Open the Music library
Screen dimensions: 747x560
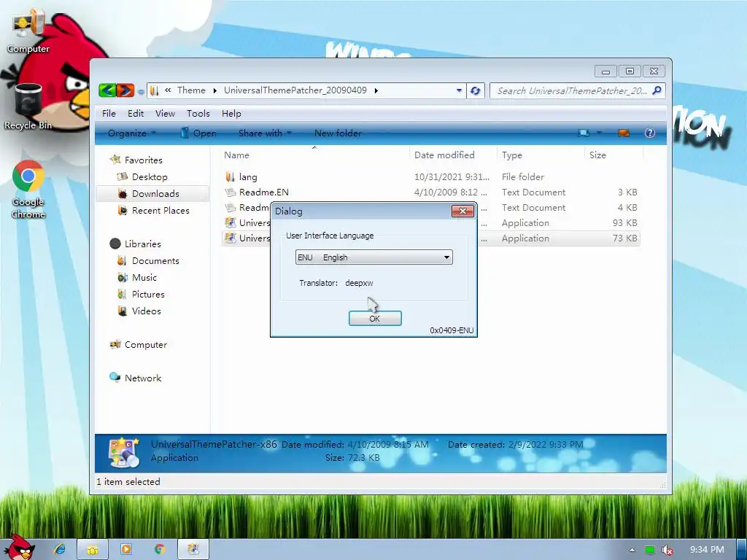pos(144,278)
